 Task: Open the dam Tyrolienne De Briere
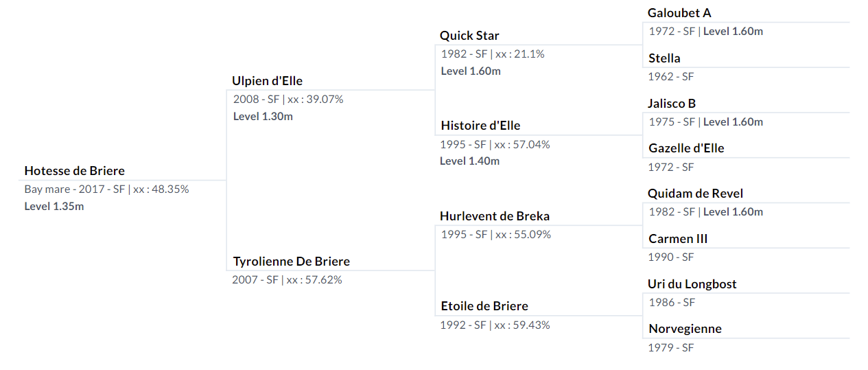[291, 262]
